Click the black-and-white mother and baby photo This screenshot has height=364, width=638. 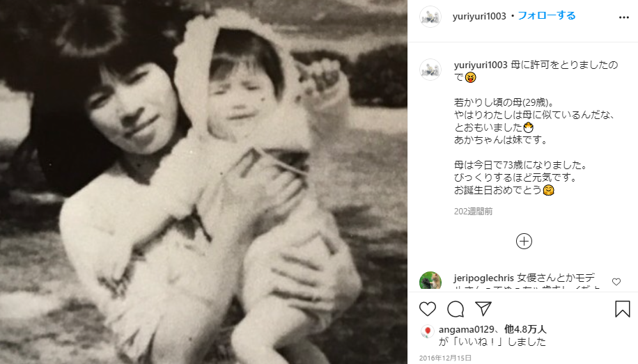(x=203, y=182)
